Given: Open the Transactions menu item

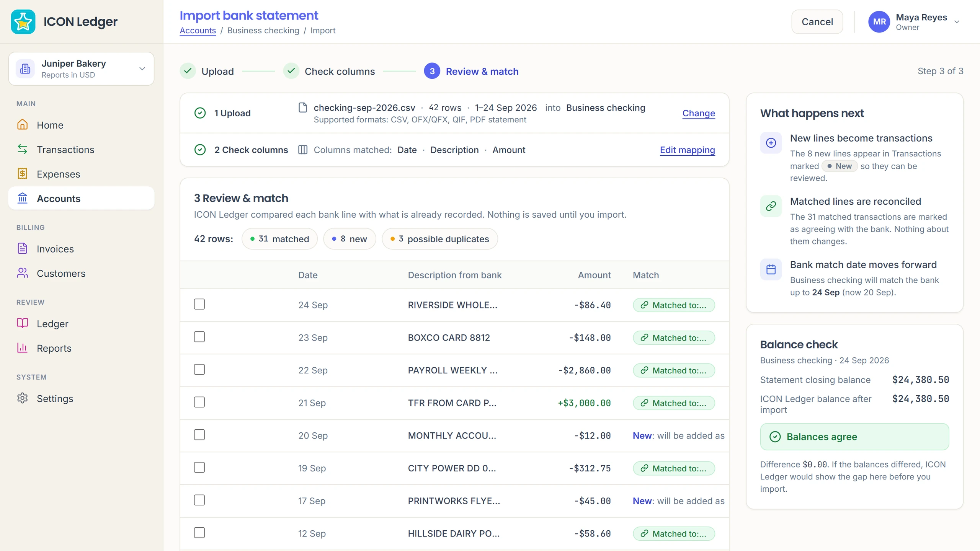Looking at the screenshot, I should [x=81, y=149].
